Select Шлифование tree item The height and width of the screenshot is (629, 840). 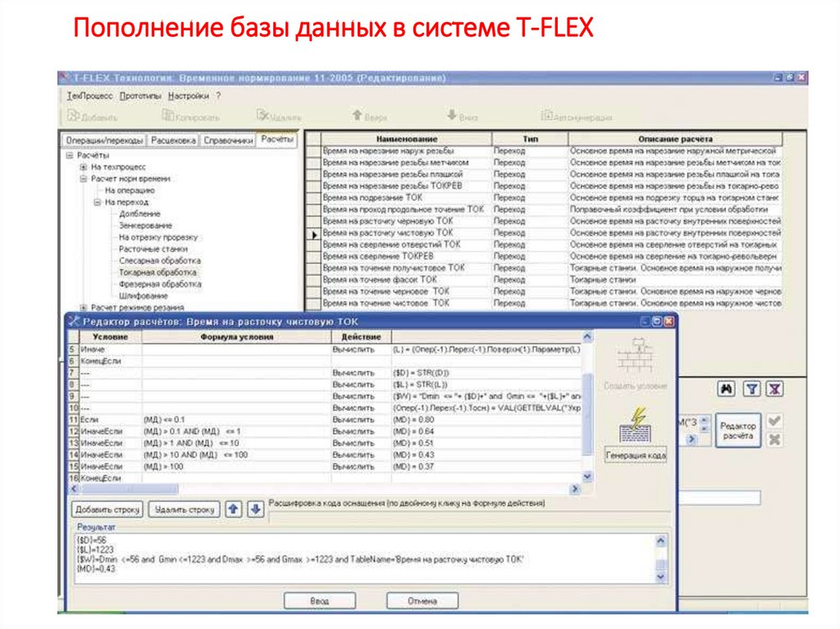pyautogui.click(x=143, y=296)
